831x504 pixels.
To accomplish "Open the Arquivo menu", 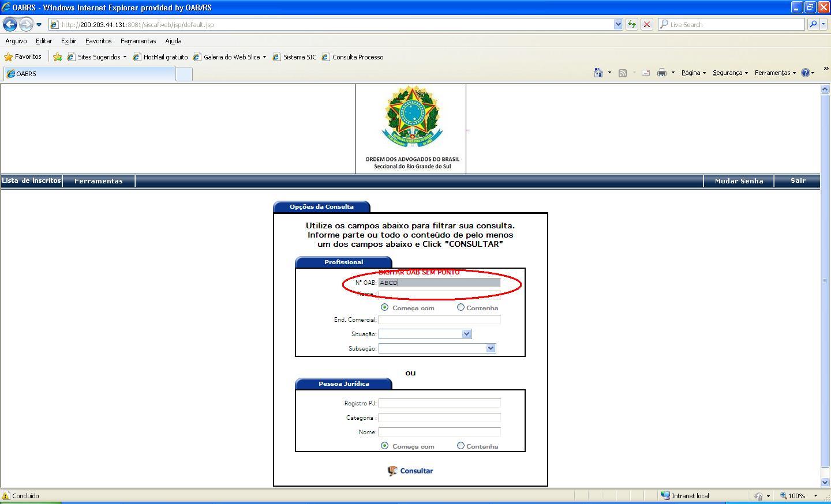I will click(16, 41).
